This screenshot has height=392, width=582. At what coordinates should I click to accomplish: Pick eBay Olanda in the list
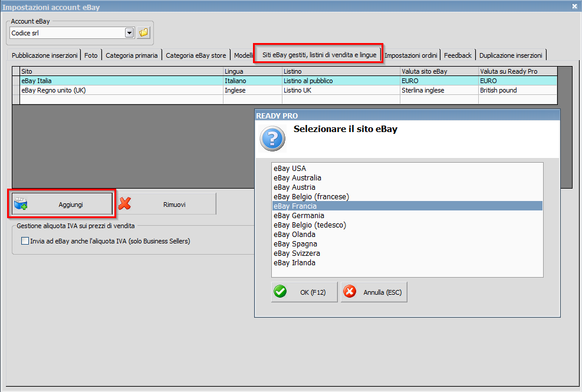coord(407,235)
